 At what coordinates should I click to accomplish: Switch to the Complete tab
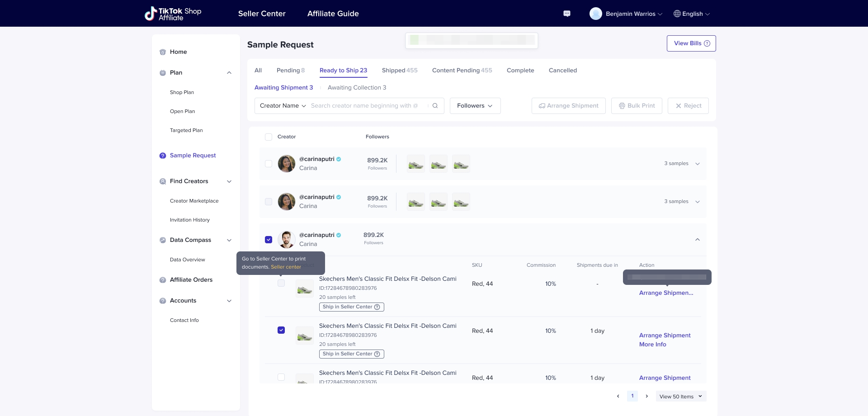point(520,71)
